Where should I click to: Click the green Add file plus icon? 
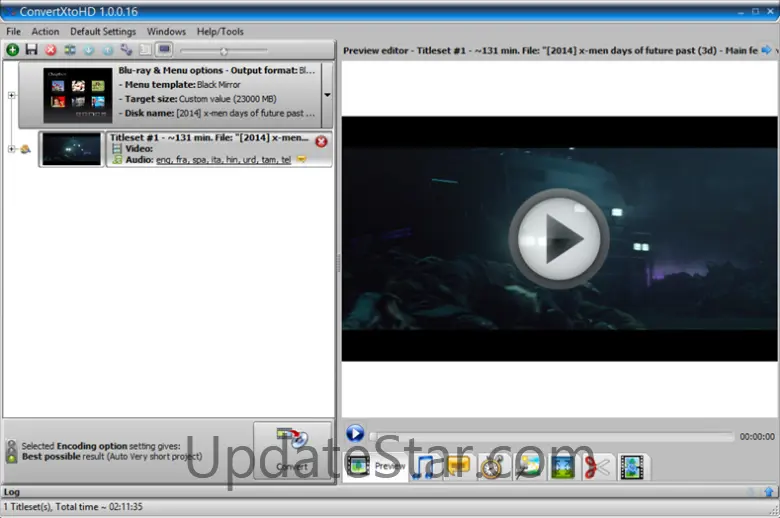click(12, 50)
